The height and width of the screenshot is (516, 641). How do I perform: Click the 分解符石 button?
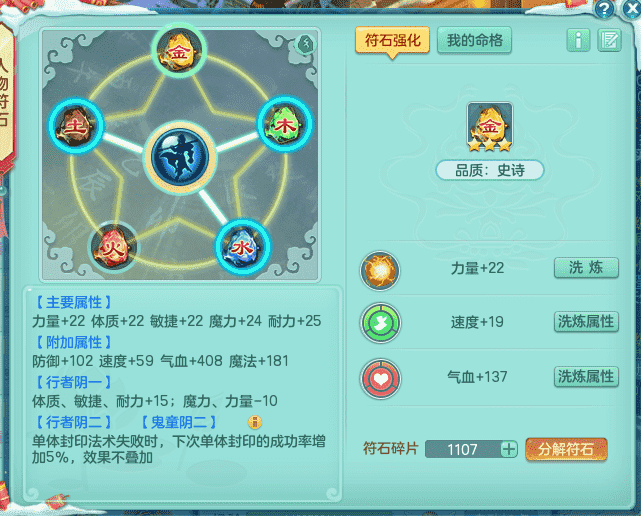coord(566,449)
